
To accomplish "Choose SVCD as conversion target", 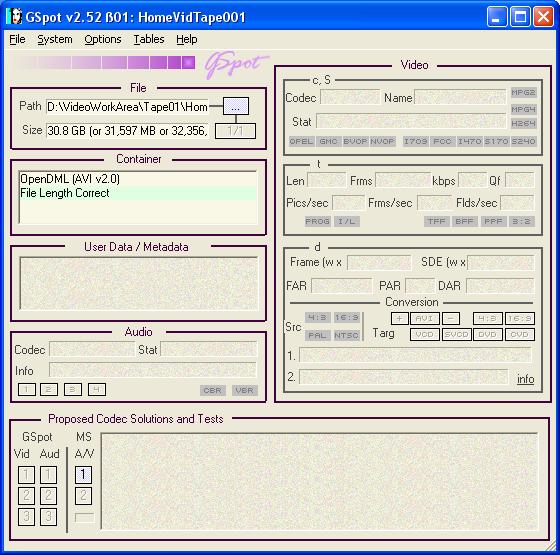I will [x=457, y=335].
